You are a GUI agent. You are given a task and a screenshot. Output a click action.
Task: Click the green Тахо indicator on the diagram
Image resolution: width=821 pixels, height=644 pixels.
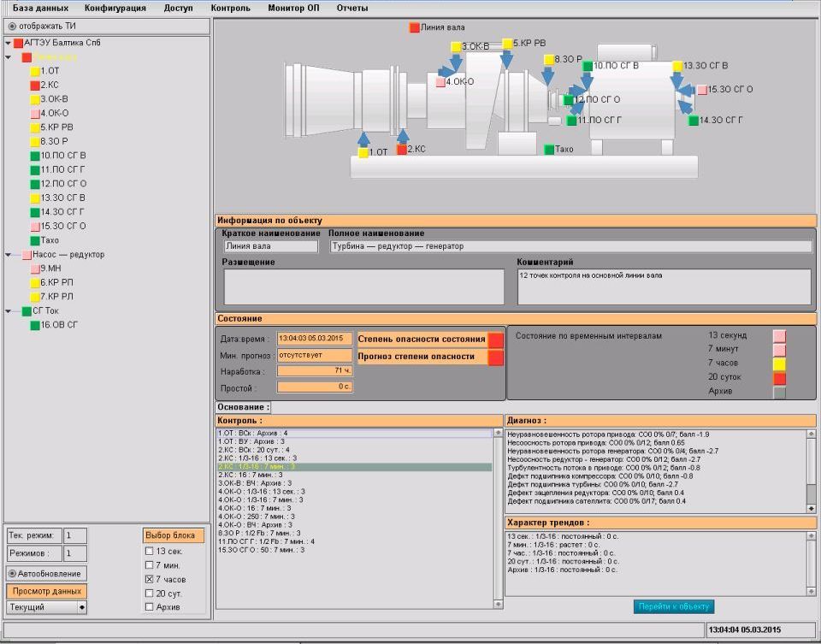pos(549,150)
